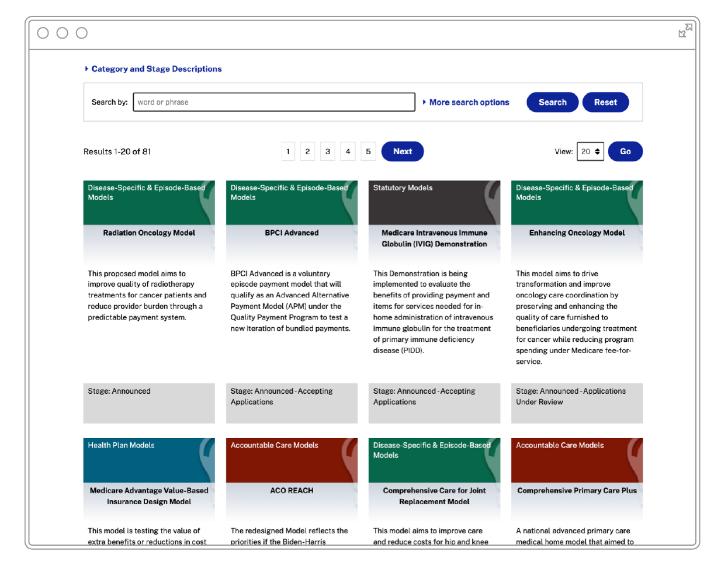Viewport: 728px width, 565px height.
Task: Open Comprehensive Care for Joint Replacement Model
Action: (x=435, y=496)
